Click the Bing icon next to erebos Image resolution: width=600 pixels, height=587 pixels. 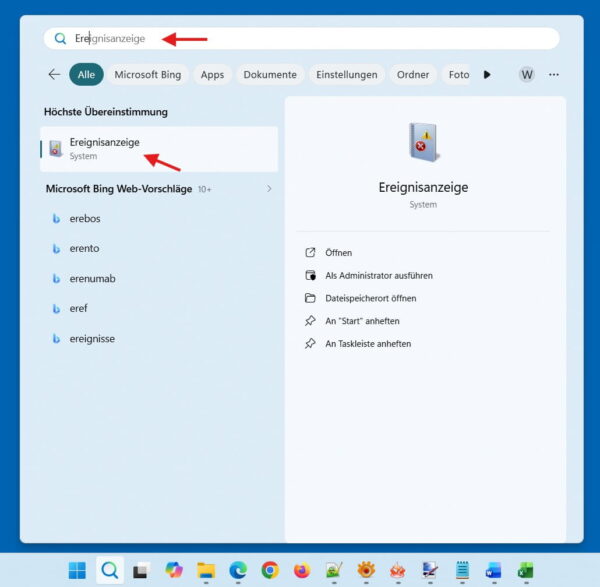[x=56, y=218]
